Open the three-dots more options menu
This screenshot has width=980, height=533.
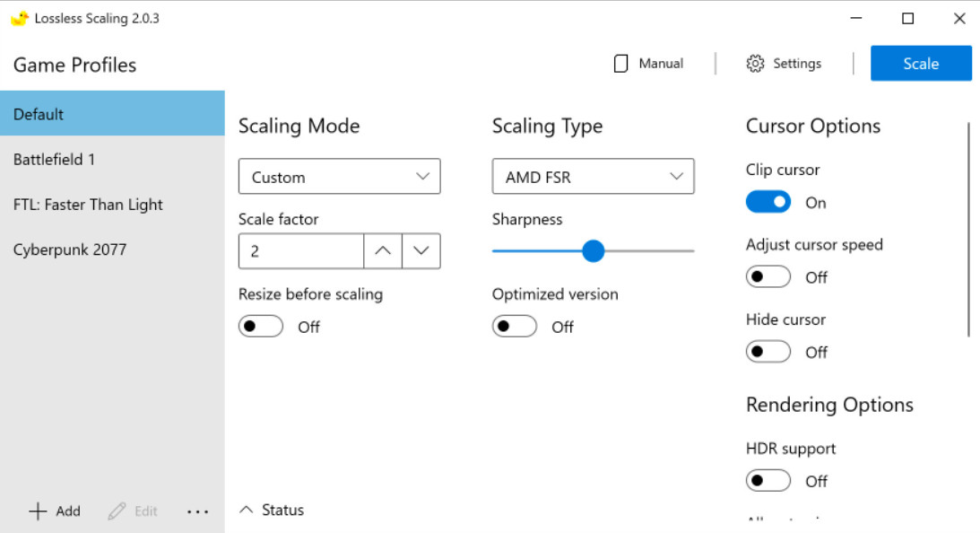[197, 511]
